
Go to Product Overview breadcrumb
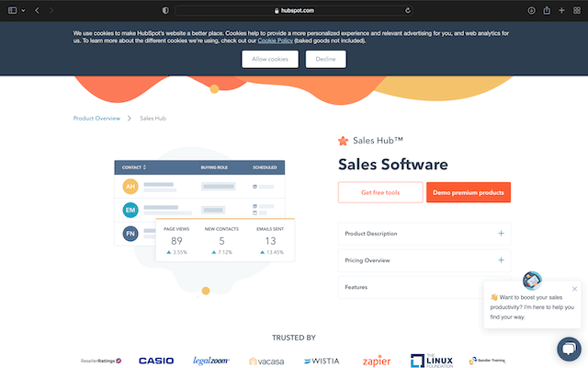click(x=96, y=119)
